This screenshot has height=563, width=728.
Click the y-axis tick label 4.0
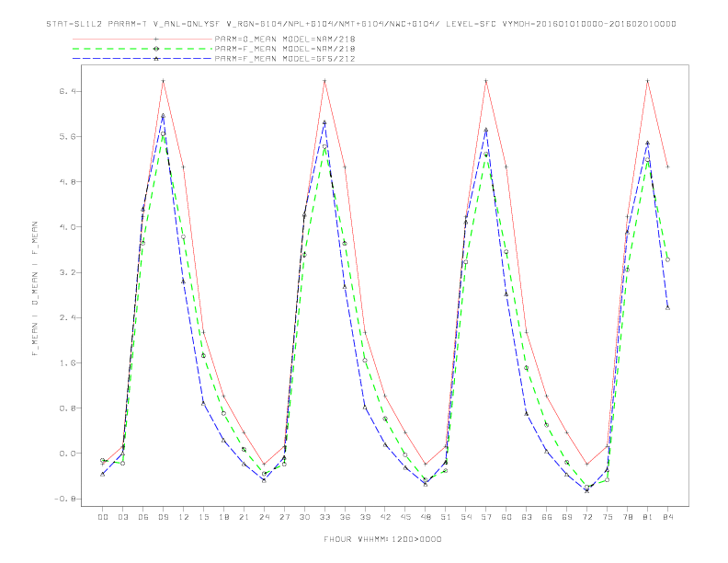coord(67,227)
